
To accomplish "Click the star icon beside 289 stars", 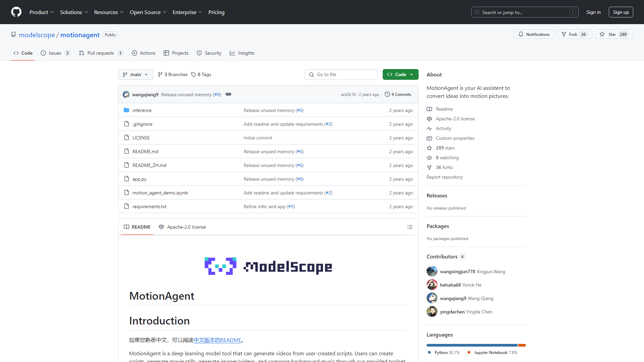I will click(429, 148).
